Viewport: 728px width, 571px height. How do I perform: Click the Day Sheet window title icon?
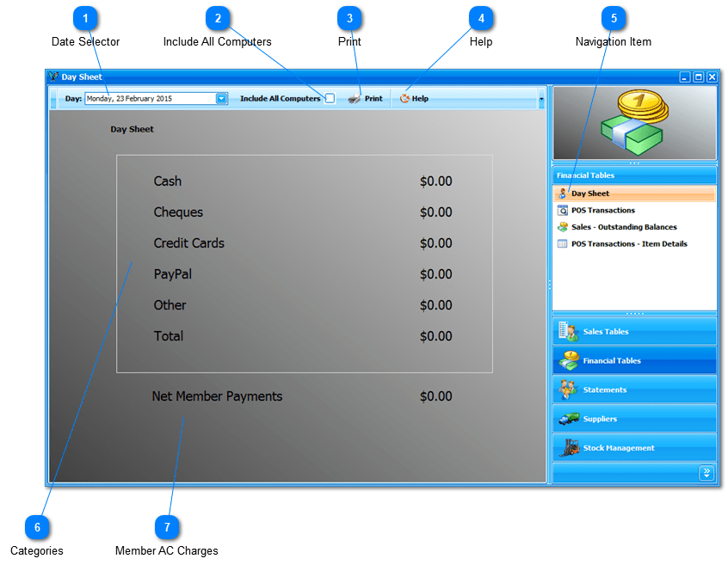[x=53, y=77]
